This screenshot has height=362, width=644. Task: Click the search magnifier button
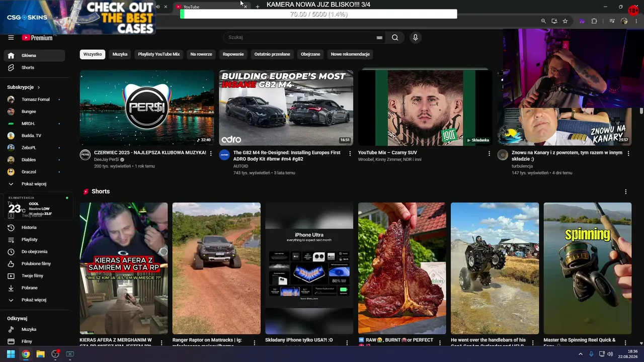(x=395, y=37)
